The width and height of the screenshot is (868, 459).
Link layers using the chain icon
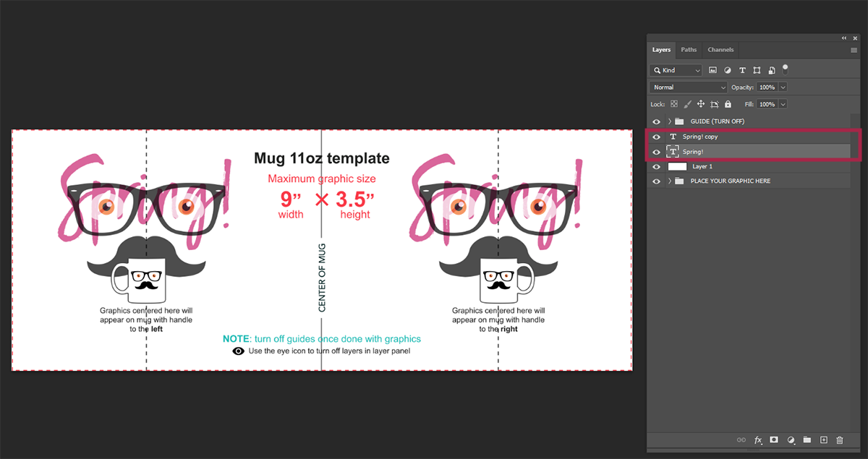[741, 439]
